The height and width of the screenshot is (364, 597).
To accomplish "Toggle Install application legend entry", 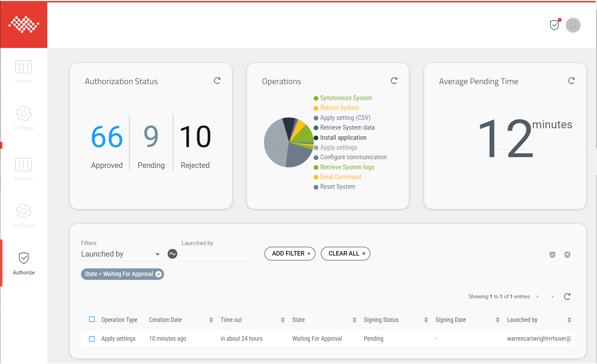I will [x=343, y=138].
